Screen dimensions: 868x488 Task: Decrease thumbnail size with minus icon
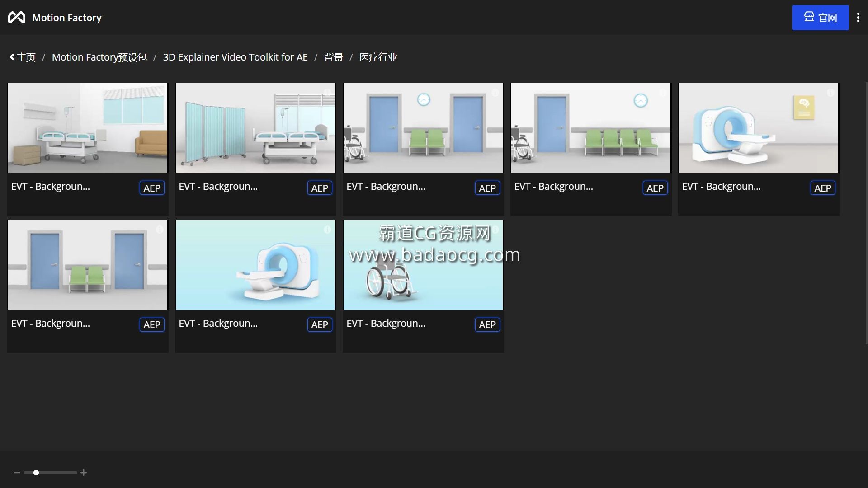tap(17, 473)
